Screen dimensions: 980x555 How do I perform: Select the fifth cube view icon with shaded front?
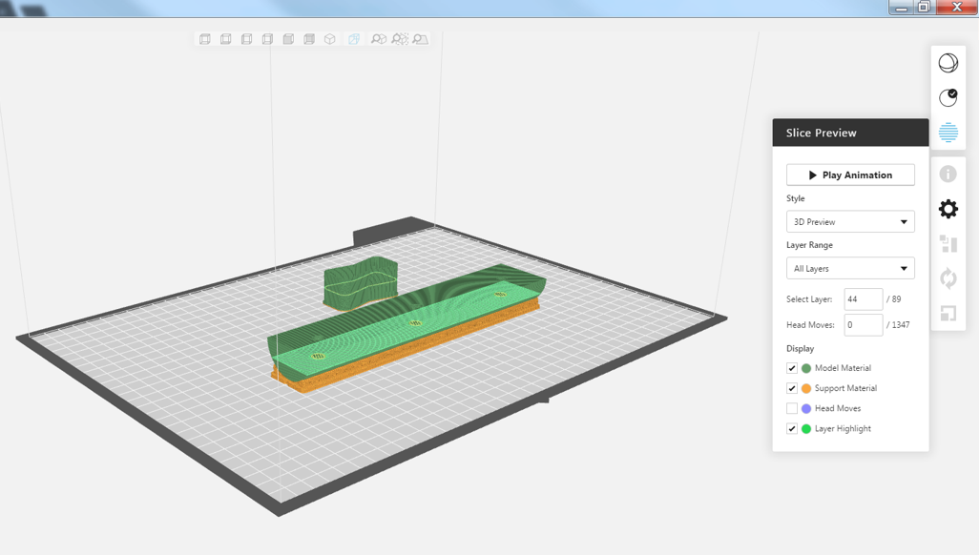click(288, 39)
